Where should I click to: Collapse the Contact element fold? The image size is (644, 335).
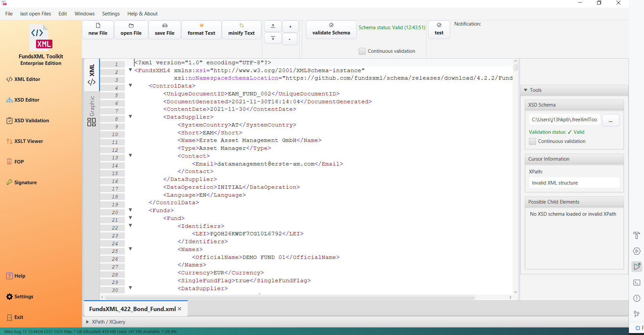point(130,156)
